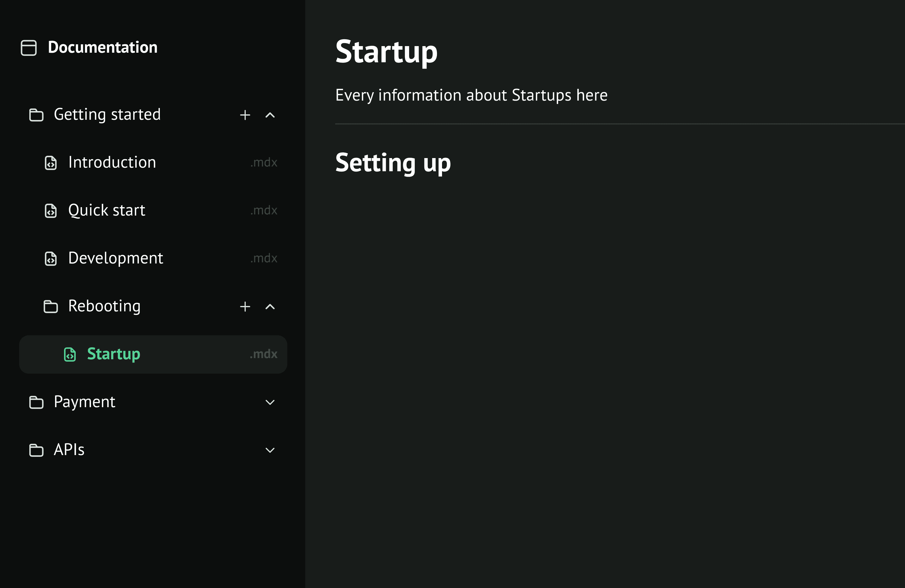
Task: Click the green Startup file icon
Action: (x=70, y=354)
